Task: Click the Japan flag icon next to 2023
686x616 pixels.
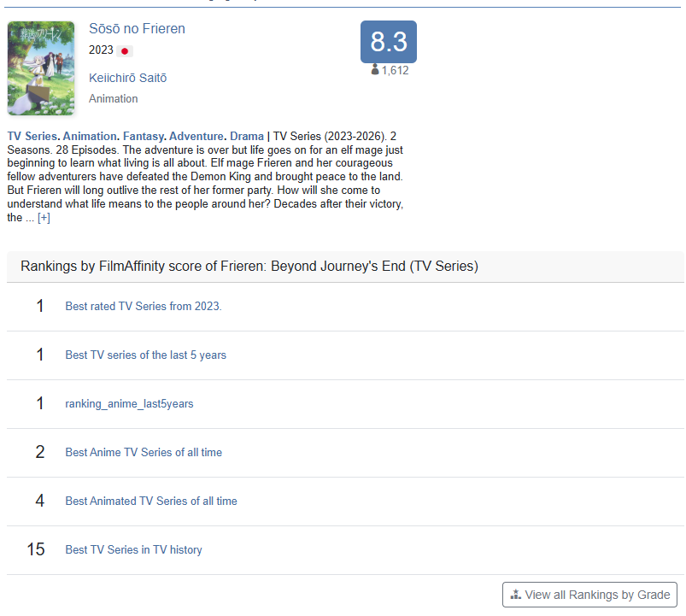Action: [125, 51]
